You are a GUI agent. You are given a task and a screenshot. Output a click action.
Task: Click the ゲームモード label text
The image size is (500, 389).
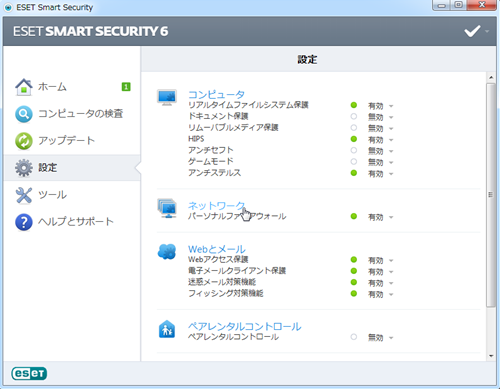coord(211,161)
